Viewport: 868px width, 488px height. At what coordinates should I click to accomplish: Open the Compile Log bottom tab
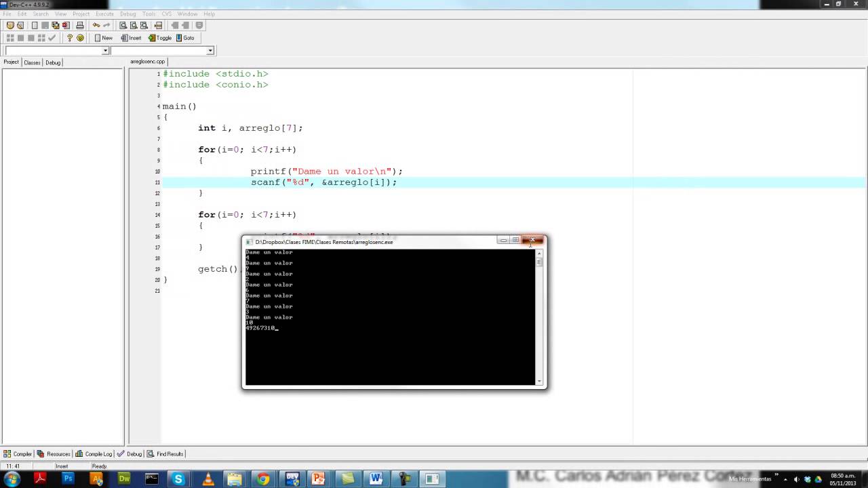[x=94, y=454]
